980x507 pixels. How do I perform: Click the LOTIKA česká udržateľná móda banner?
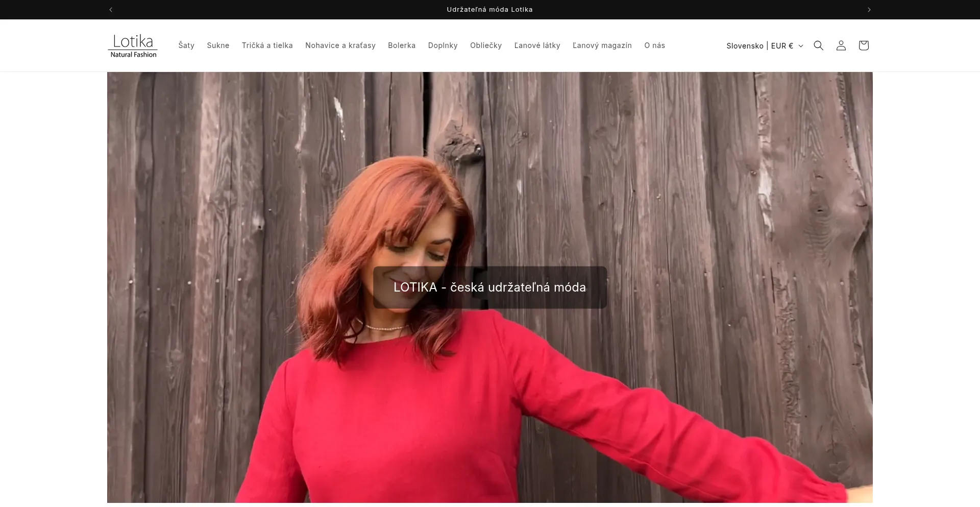[x=489, y=287]
